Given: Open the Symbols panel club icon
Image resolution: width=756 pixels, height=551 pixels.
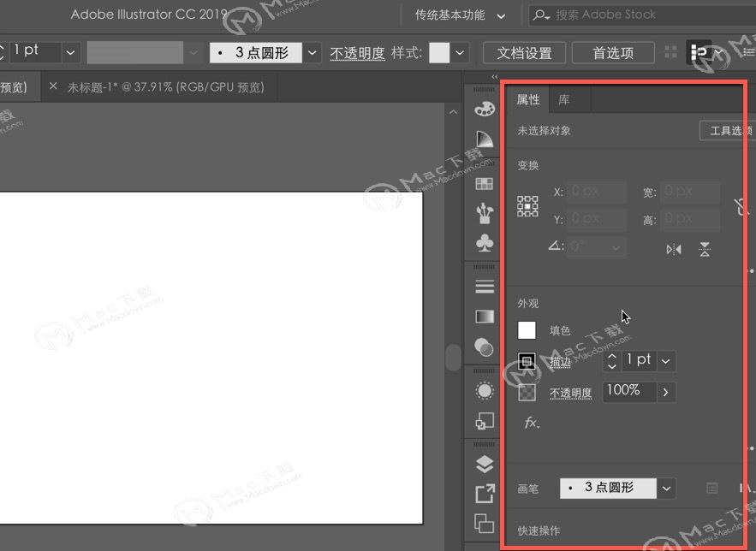Looking at the screenshot, I should coord(485,243).
